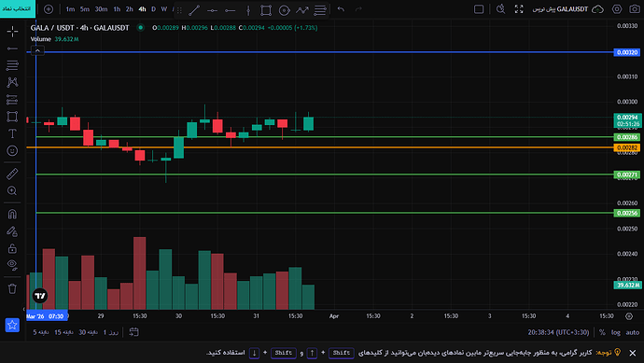Set range to 5 minutes (5 دقیقه)

(41, 332)
